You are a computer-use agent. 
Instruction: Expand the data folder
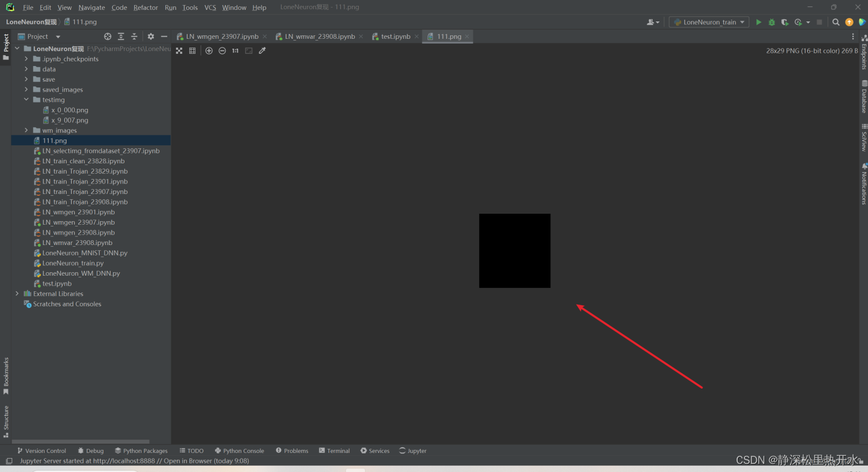26,69
